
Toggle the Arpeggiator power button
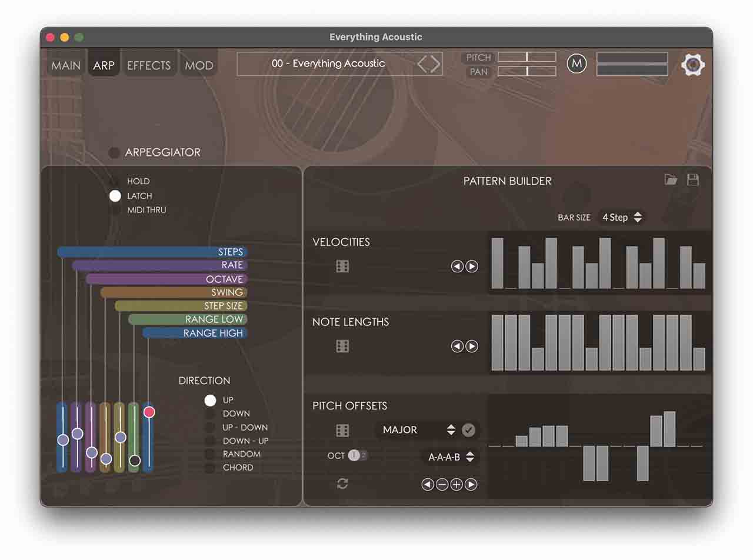click(114, 153)
